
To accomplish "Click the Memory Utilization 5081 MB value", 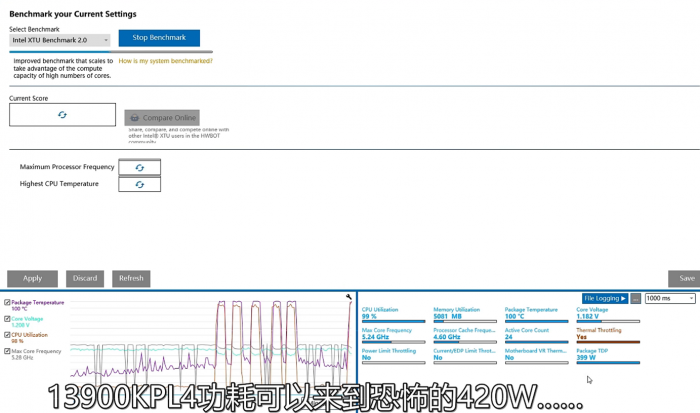I will (x=447, y=317).
